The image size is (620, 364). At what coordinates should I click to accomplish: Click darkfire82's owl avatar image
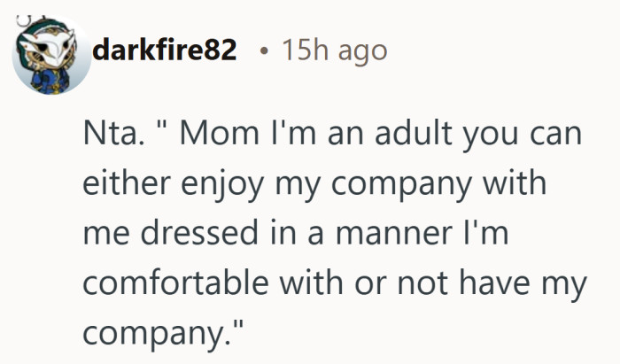click(50, 55)
